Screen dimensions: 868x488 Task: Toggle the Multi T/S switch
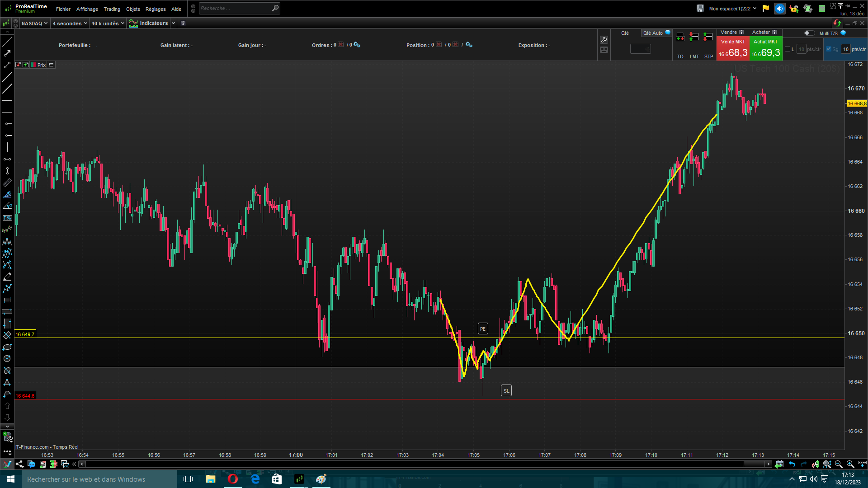pyautogui.click(x=809, y=33)
